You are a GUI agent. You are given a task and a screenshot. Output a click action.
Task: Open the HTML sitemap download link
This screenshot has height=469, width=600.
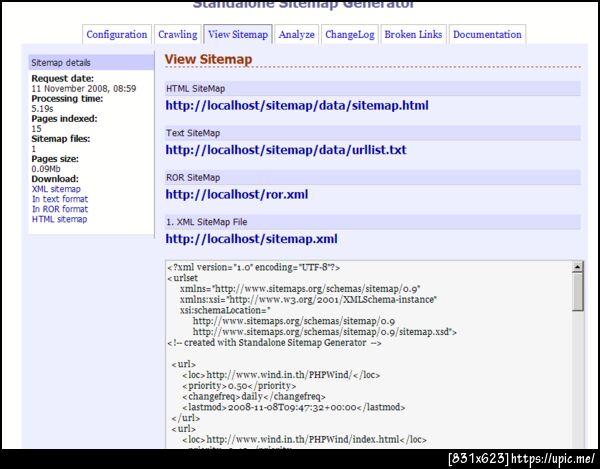pos(59,219)
